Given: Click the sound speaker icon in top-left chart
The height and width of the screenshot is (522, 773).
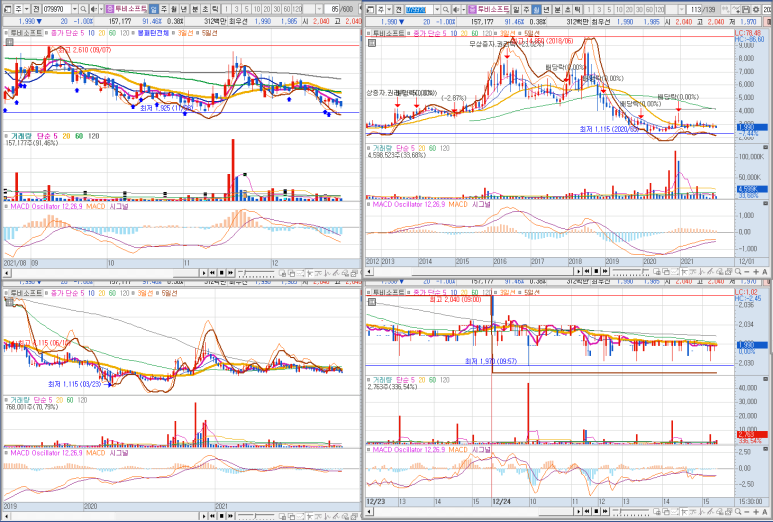Looking at the screenshot, I should (94, 9).
